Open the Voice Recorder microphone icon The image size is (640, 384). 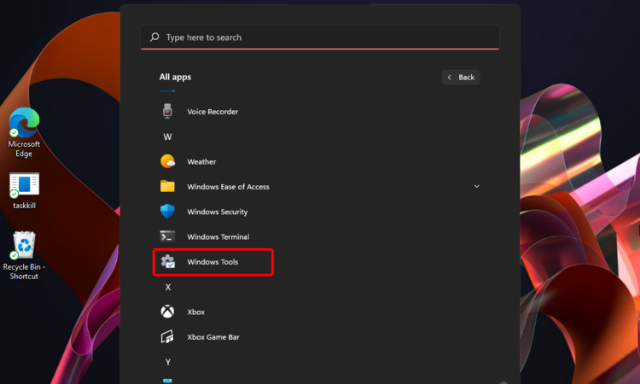pos(167,111)
